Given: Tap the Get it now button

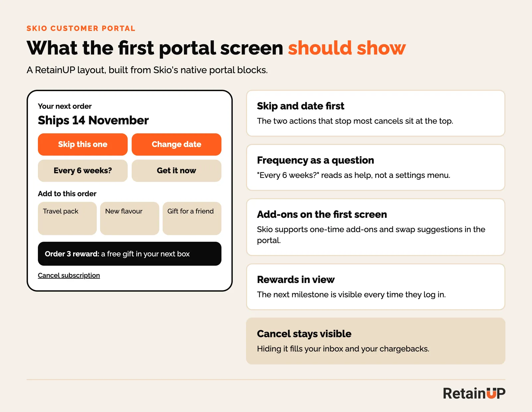Looking at the screenshot, I should 177,171.
